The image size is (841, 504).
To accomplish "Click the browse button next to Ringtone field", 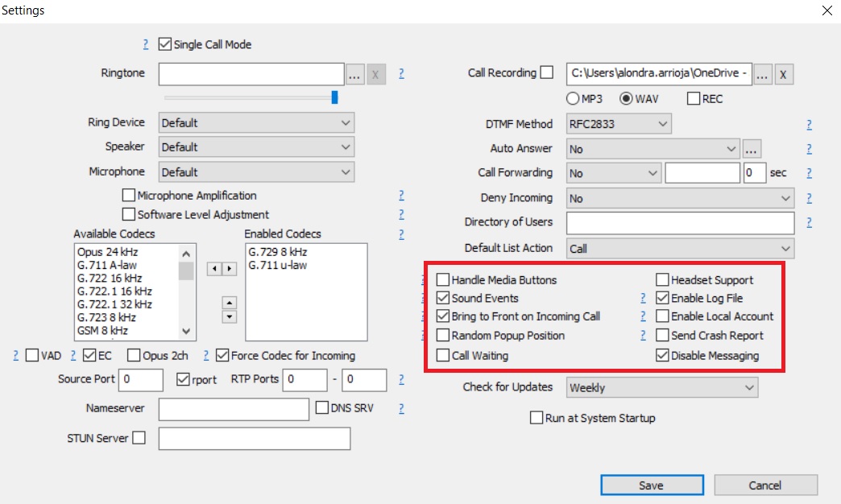I will [x=354, y=75].
